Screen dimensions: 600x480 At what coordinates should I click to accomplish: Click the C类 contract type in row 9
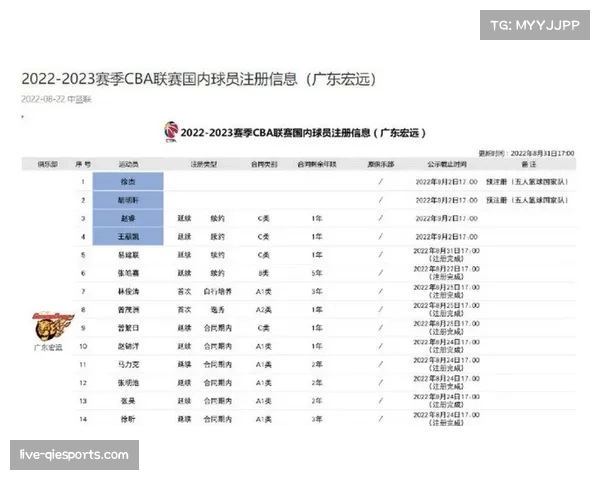264,328
